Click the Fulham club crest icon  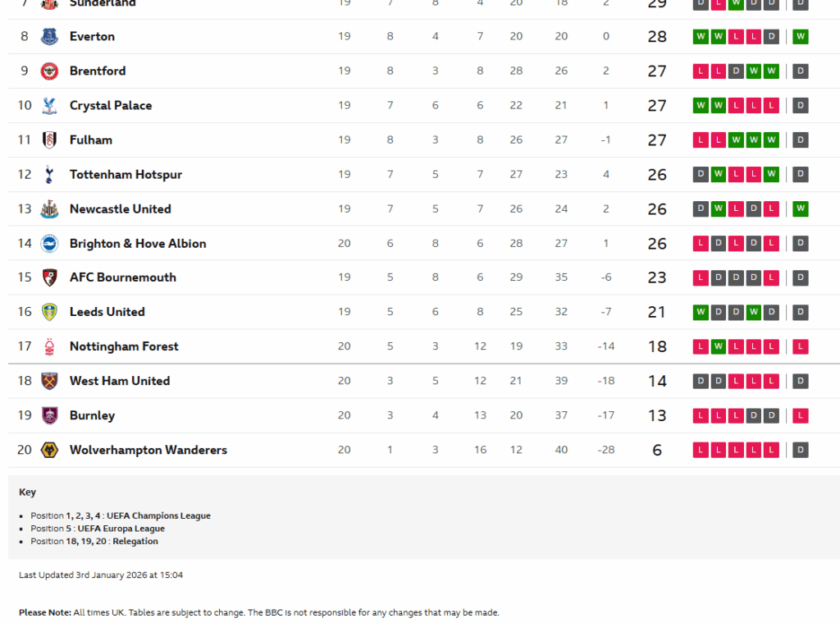pyautogui.click(x=49, y=140)
